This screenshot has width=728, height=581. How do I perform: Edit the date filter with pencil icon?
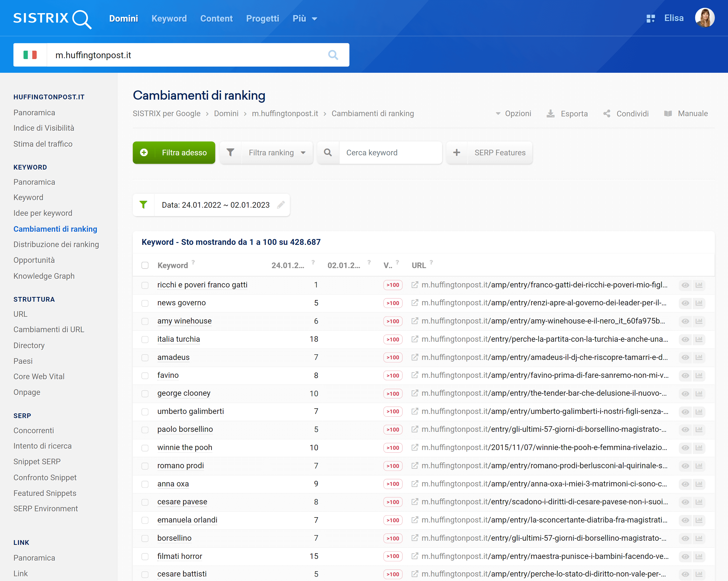click(281, 205)
